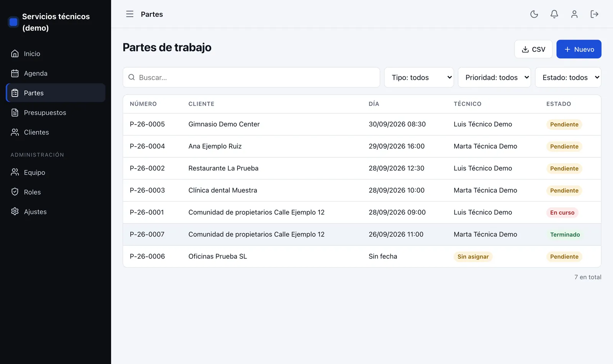This screenshot has height=364, width=613.
Task: Create a new parte with Nuevo
Action: 579,49
